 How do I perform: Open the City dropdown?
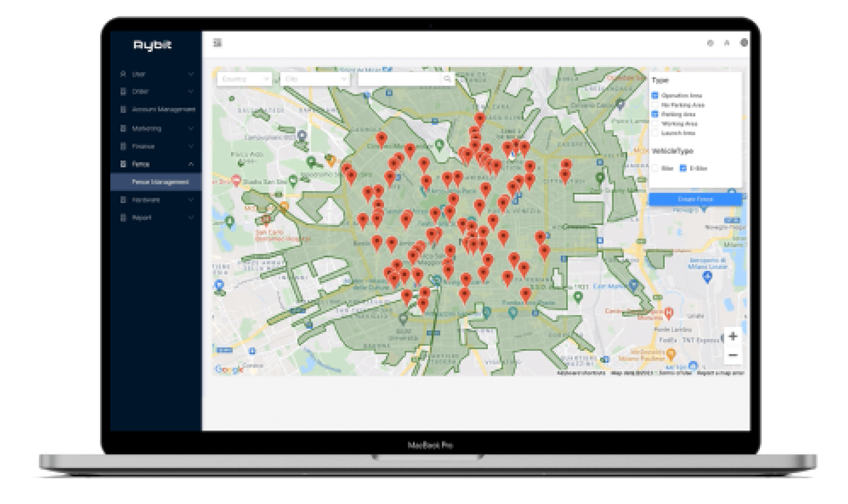click(x=315, y=79)
